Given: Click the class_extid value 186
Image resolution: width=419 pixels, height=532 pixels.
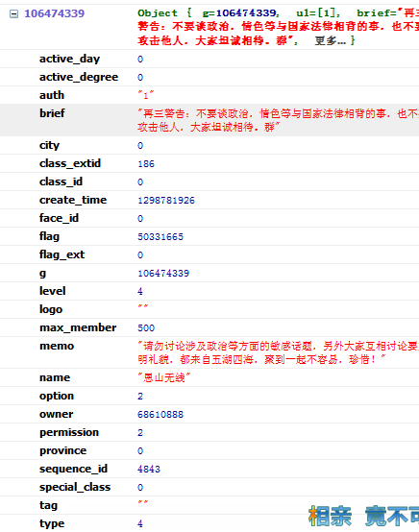Looking at the screenshot, I should [x=146, y=164].
